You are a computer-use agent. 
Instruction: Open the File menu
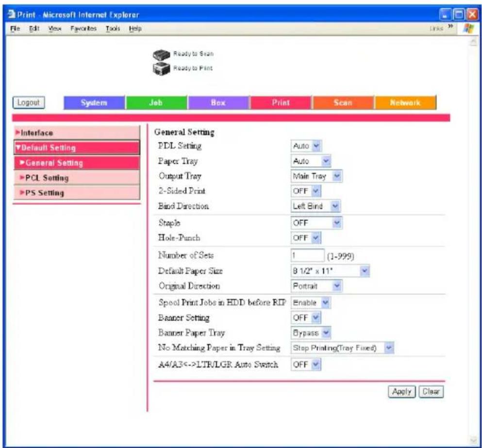point(15,29)
